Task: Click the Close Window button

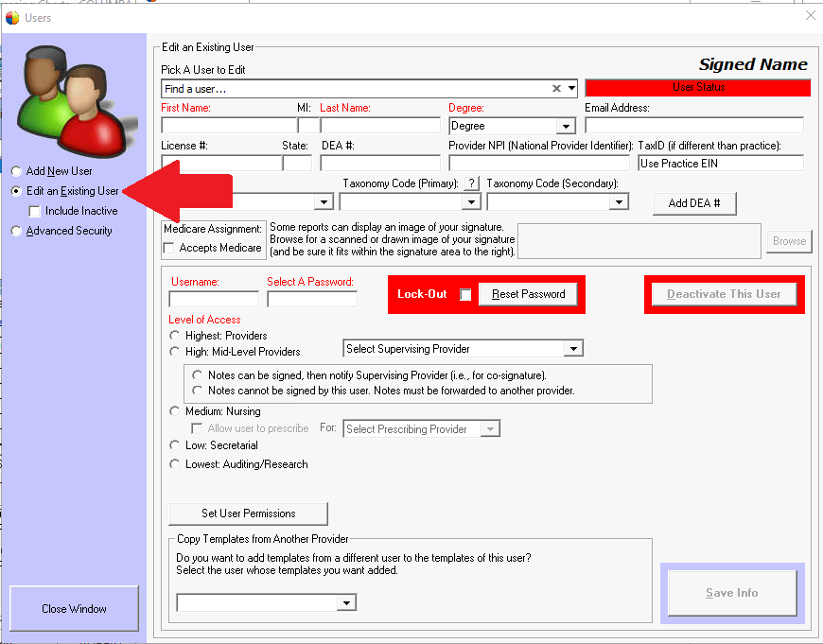Action: pos(74,609)
